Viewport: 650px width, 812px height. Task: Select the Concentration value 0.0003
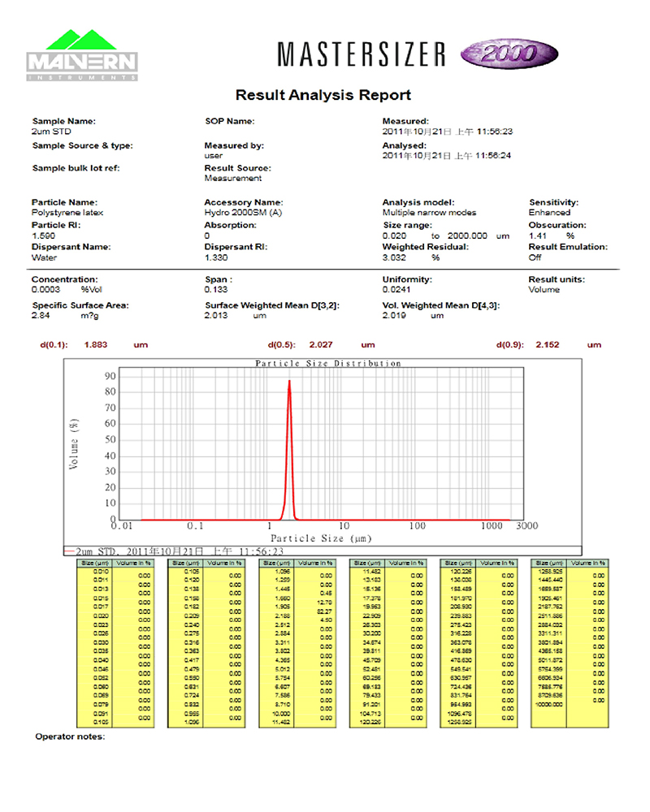click(45, 290)
